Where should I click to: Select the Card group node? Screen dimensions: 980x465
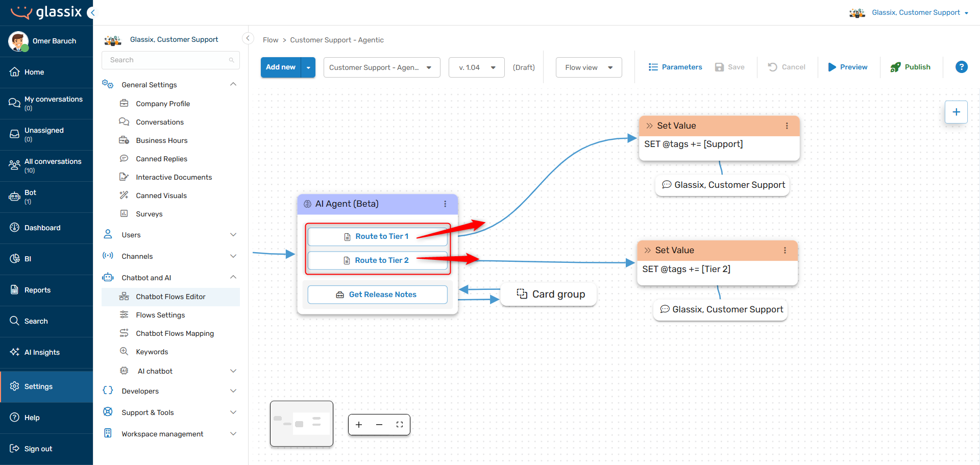[549, 295]
